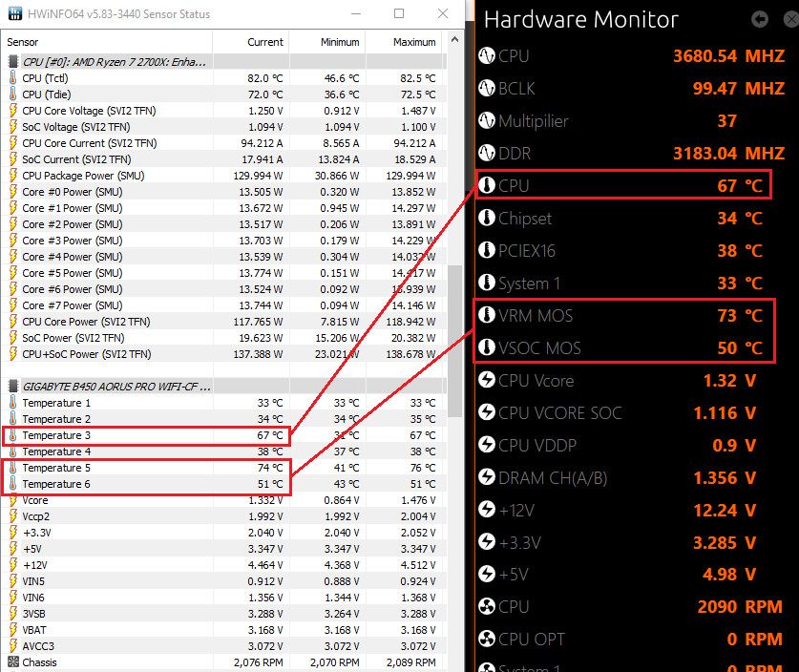The width and height of the screenshot is (799, 672).
Task: Click the fan icon next to CPU OPT
Action: click(x=487, y=640)
